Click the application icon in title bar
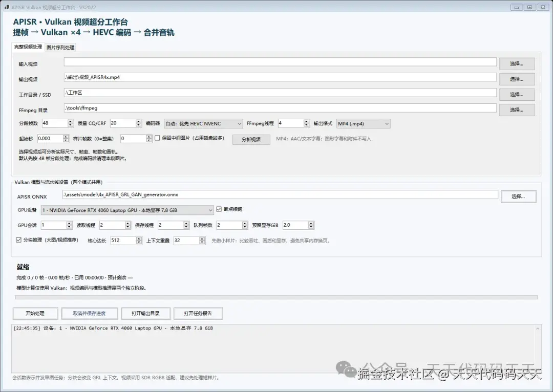The image size is (553, 392). click(x=7, y=7)
